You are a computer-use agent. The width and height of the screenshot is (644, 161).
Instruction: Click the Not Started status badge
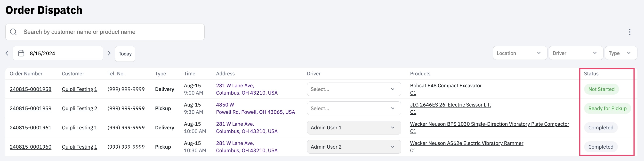coord(601,89)
